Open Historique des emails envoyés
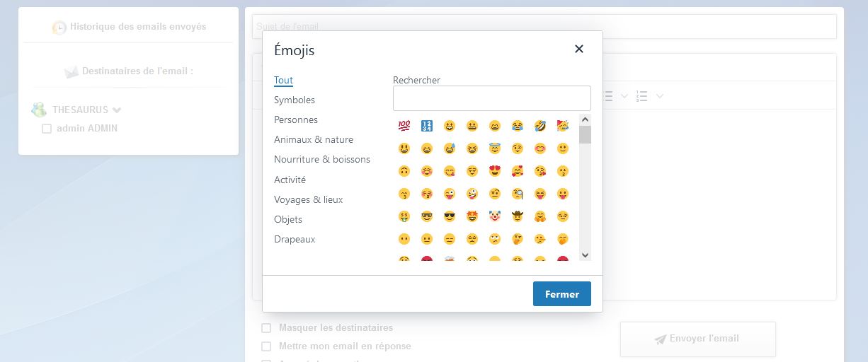868x362 pixels. (x=137, y=27)
